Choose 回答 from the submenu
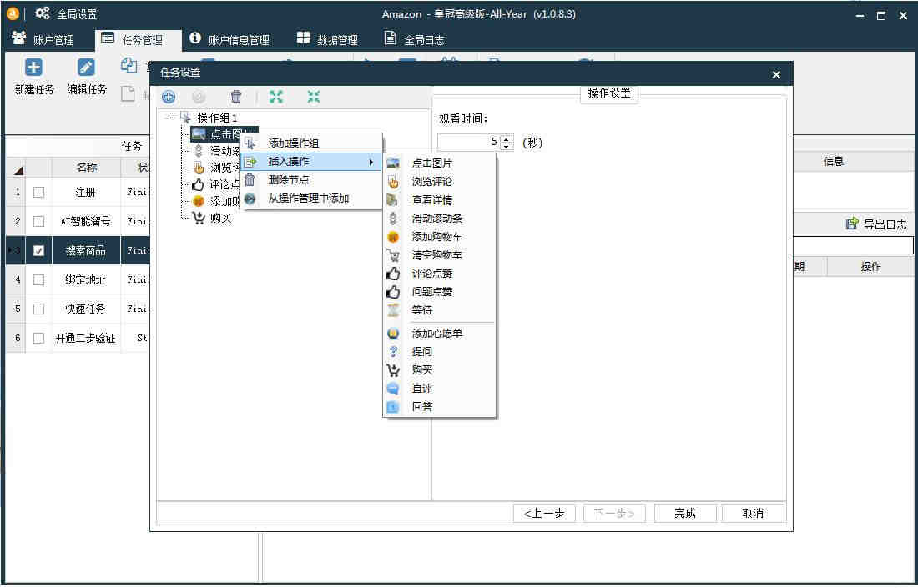This screenshot has width=918, height=588. coord(439,407)
